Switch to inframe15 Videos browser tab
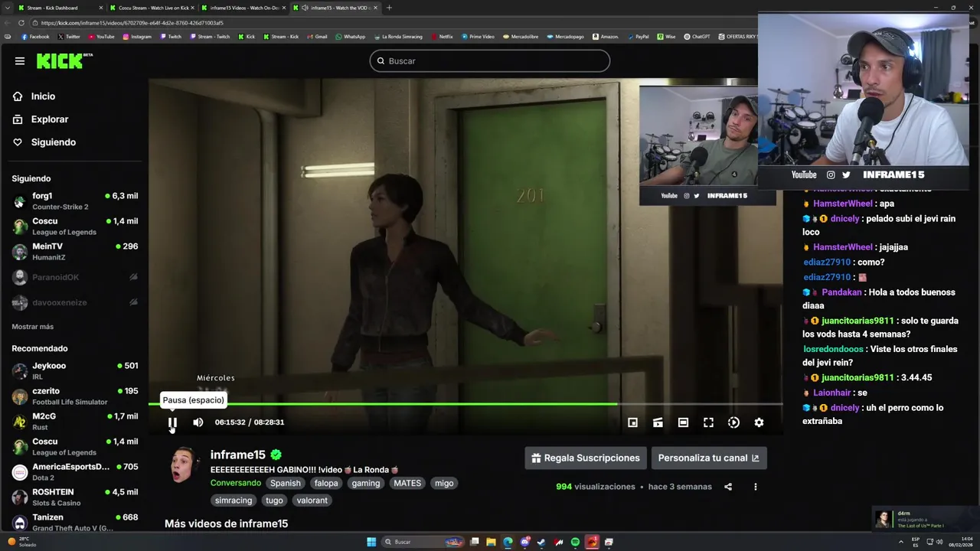Screen dimensions: 980x551 [x=243, y=8]
